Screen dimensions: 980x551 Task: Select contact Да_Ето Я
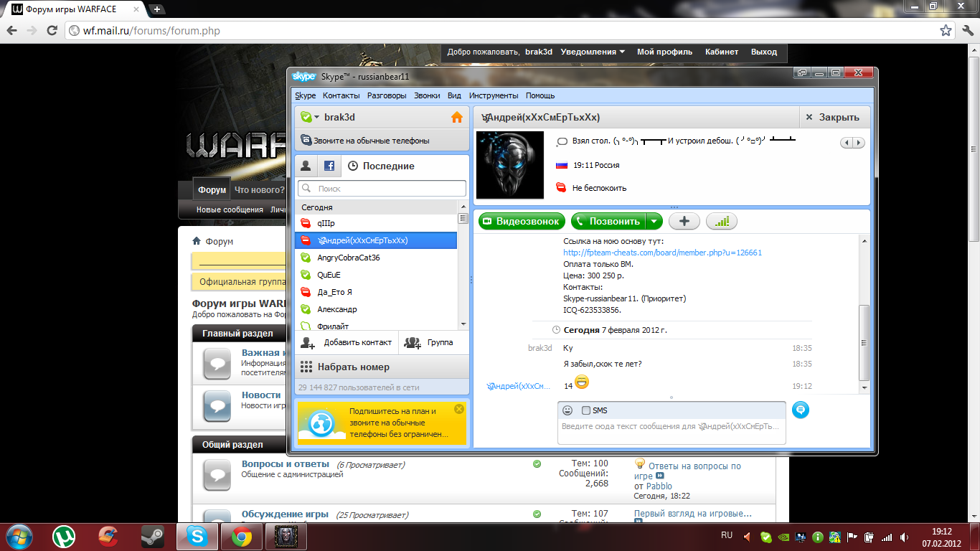[x=376, y=292]
